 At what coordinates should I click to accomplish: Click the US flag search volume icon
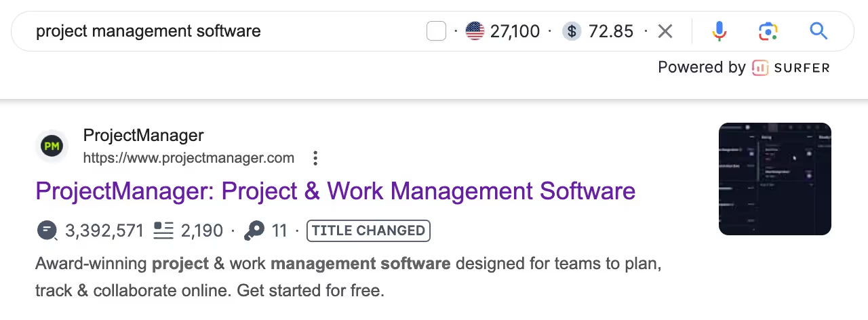pos(475,31)
